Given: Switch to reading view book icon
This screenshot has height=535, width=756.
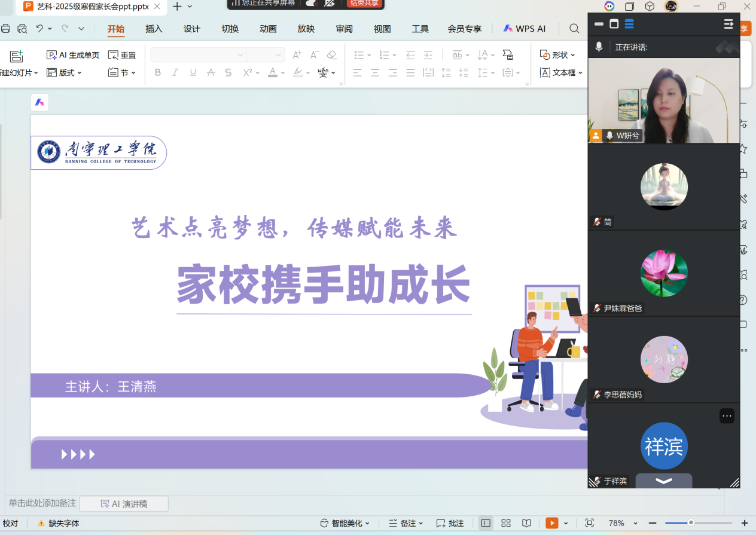Looking at the screenshot, I should click(x=526, y=523).
